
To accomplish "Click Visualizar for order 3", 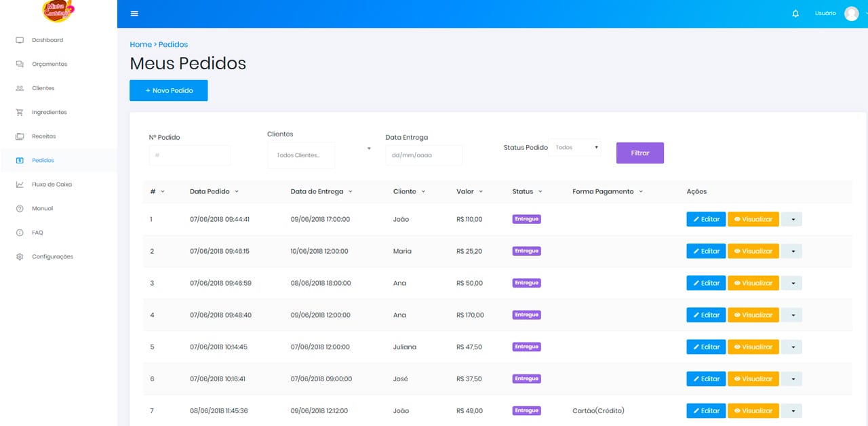I will (753, 283).
